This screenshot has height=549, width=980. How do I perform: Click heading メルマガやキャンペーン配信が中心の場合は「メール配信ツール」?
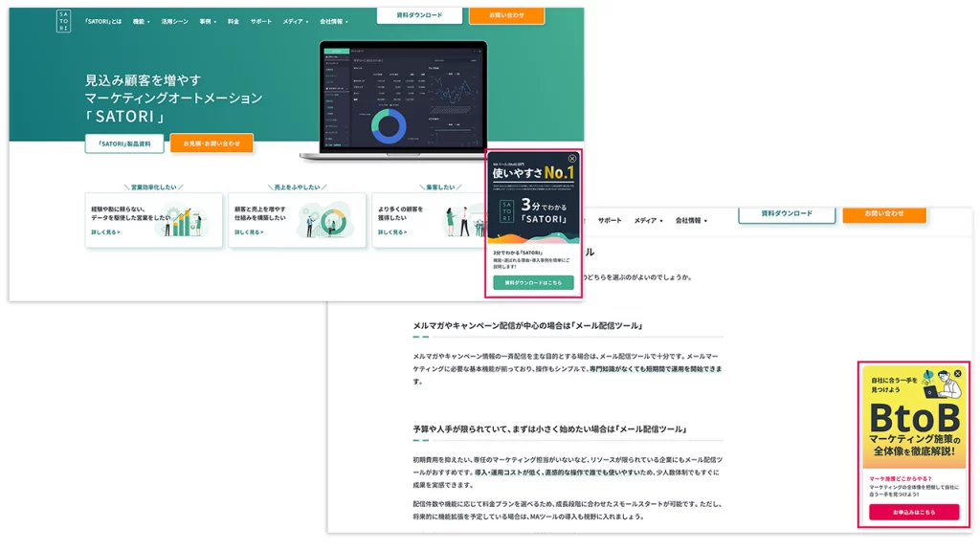[528, 325]
